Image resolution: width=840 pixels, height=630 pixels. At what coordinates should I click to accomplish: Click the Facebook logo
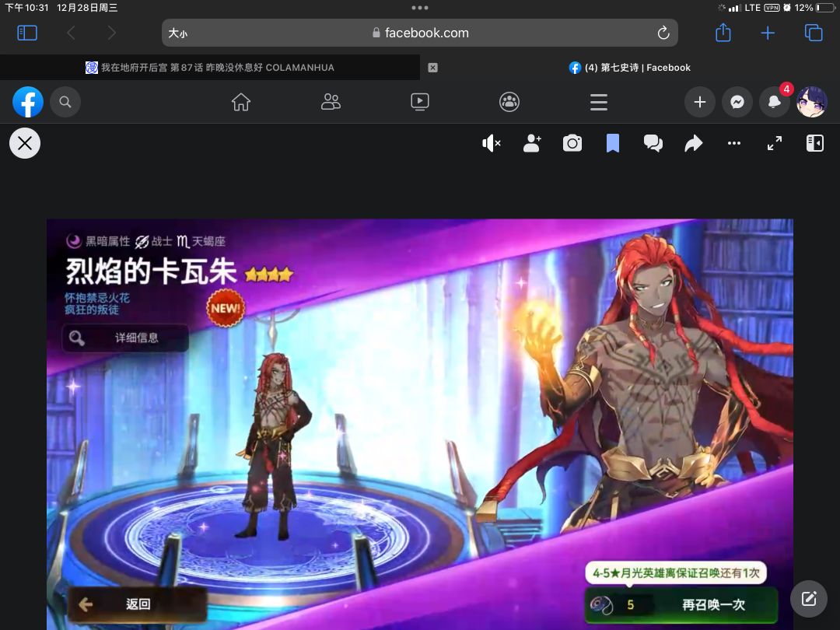(28, 102)
